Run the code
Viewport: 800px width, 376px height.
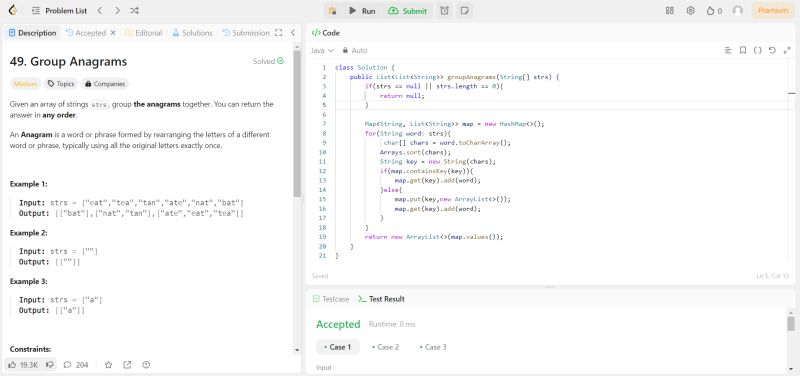[362, 11]
